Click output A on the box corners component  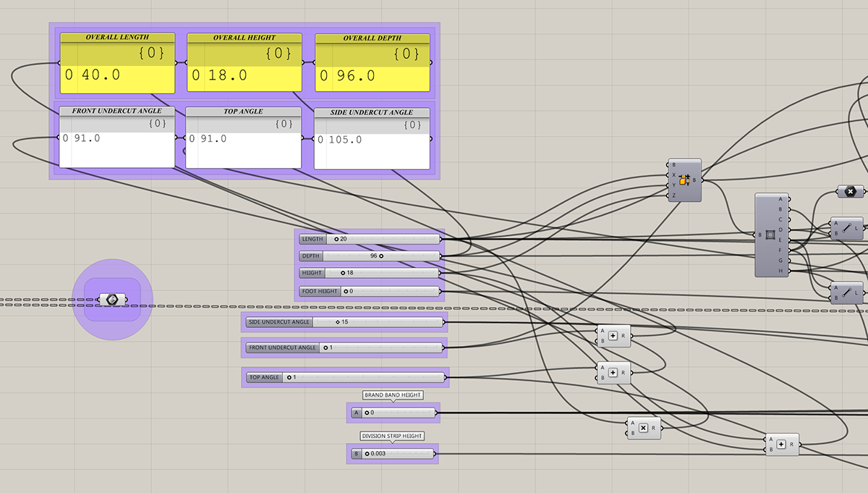pos(780,199)
